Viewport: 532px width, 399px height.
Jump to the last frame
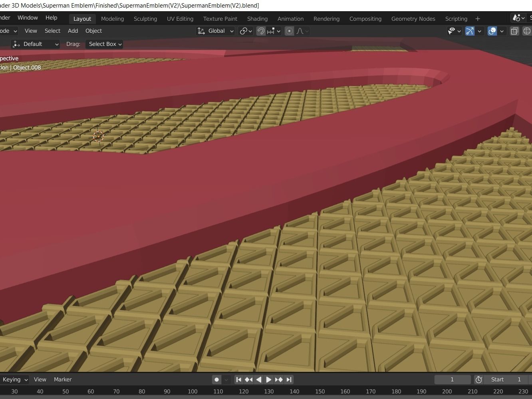(289, 379)
